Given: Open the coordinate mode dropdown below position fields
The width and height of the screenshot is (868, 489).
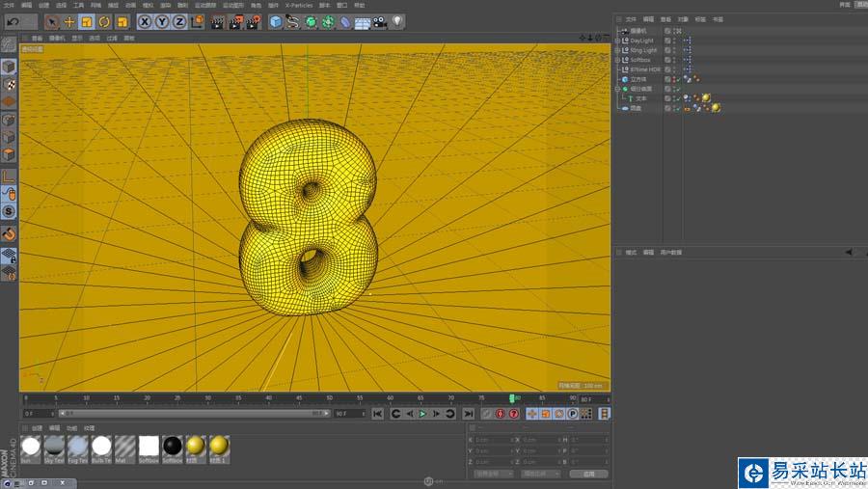Looking at the screenshot, I should (x=494, y=474).
